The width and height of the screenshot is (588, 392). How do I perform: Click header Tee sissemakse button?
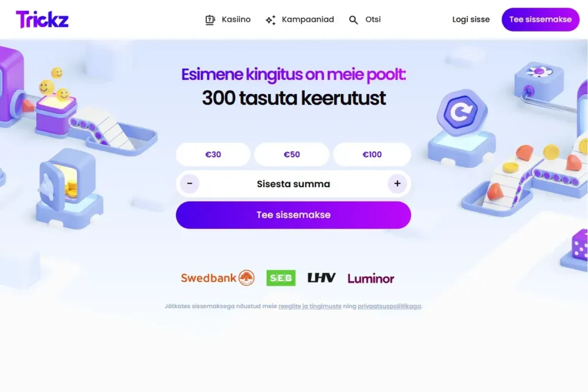[540, 20]
